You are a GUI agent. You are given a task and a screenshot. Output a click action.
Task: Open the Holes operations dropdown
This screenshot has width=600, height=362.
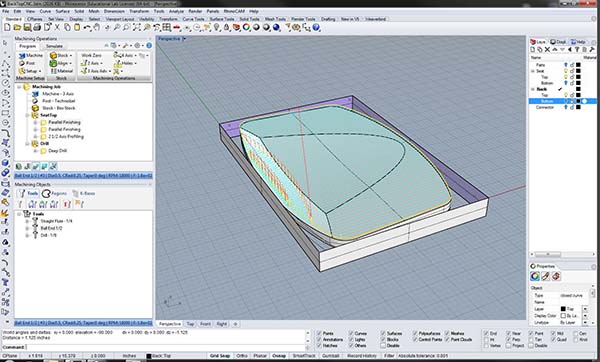coord(136,63)
